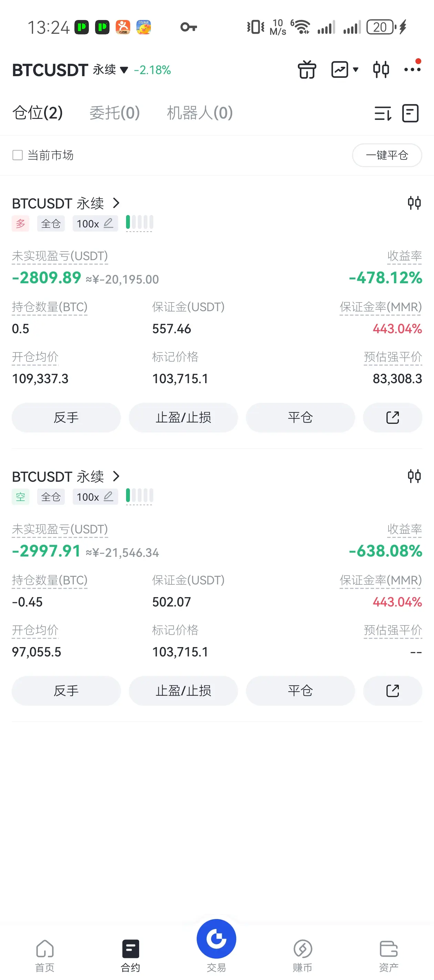This screenshot has width=434, height=980.
Task: Switch to 机器人(0) tab
Action: click(x=200, y=113)
